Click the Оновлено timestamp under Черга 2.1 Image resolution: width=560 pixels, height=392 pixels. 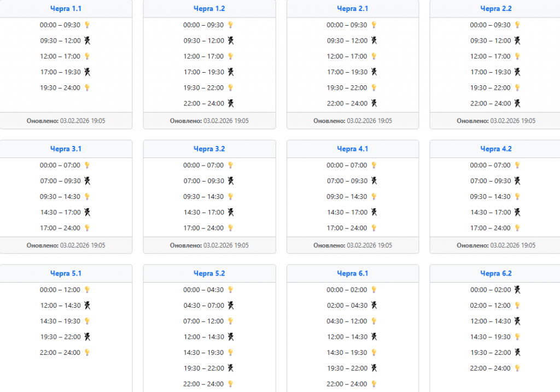tap(353, 121)
